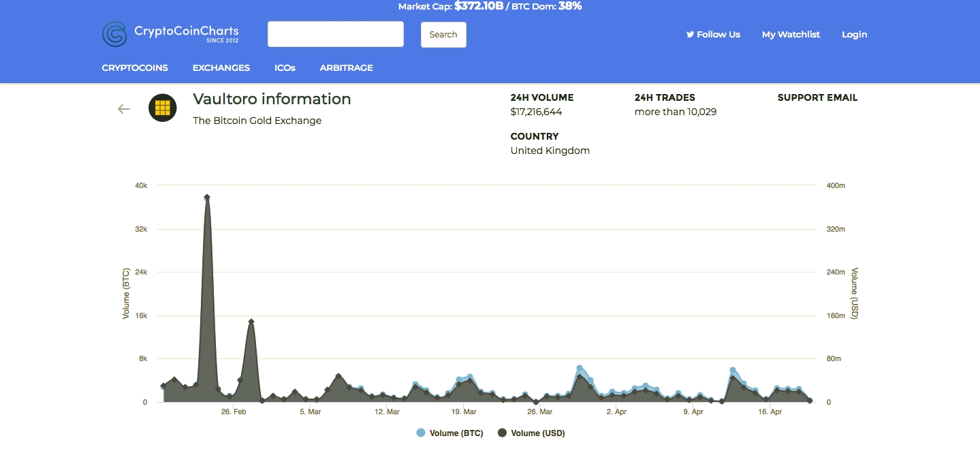Click the SUPPORT EMAIL label
The image size is (980, 449).
click(817, 97)
